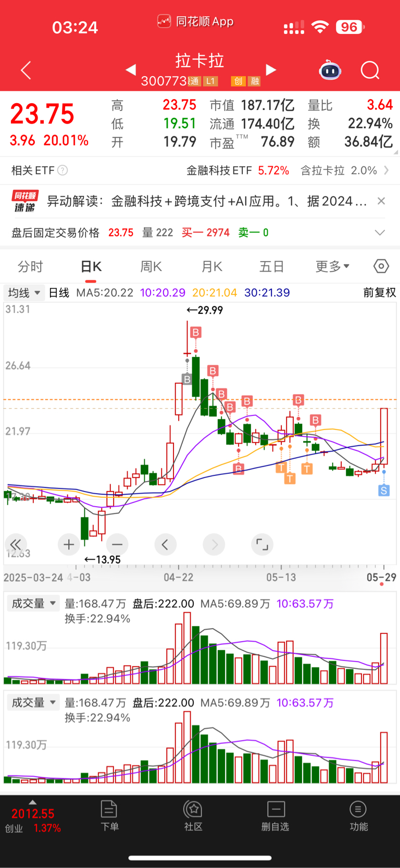Expand the 盘后固定交易价格 row
Image resolution: width=400 pixels, height=868 pixels.
pos(380,233)
